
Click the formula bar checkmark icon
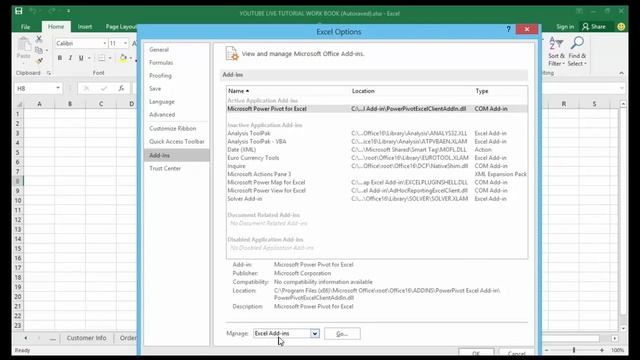[104, 88]
